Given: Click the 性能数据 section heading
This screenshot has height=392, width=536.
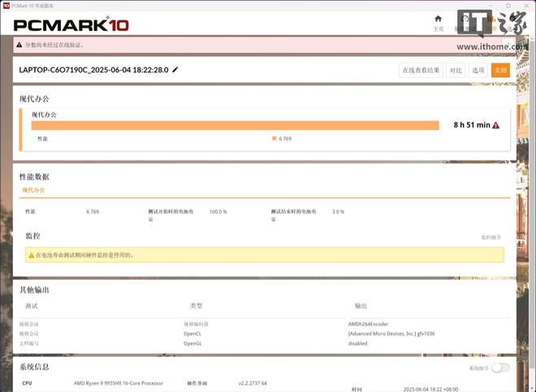Looking at the screenshot, I should (x=34, y=177).
